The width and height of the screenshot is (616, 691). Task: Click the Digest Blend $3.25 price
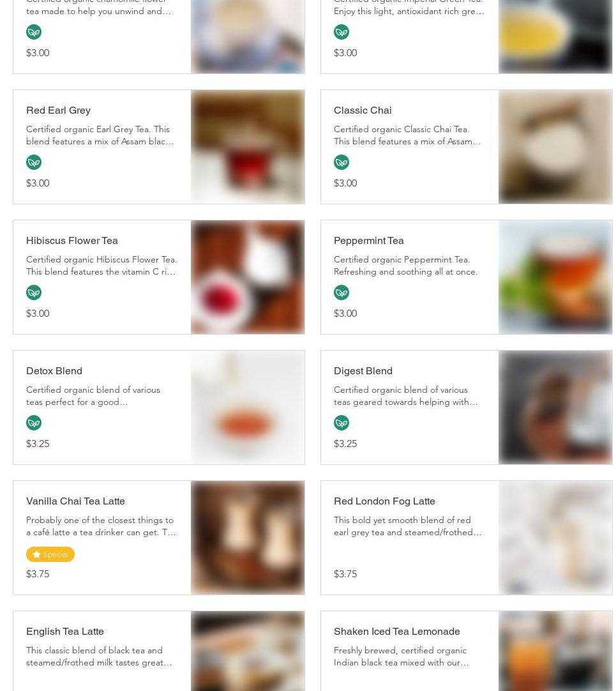pos(345,444)
